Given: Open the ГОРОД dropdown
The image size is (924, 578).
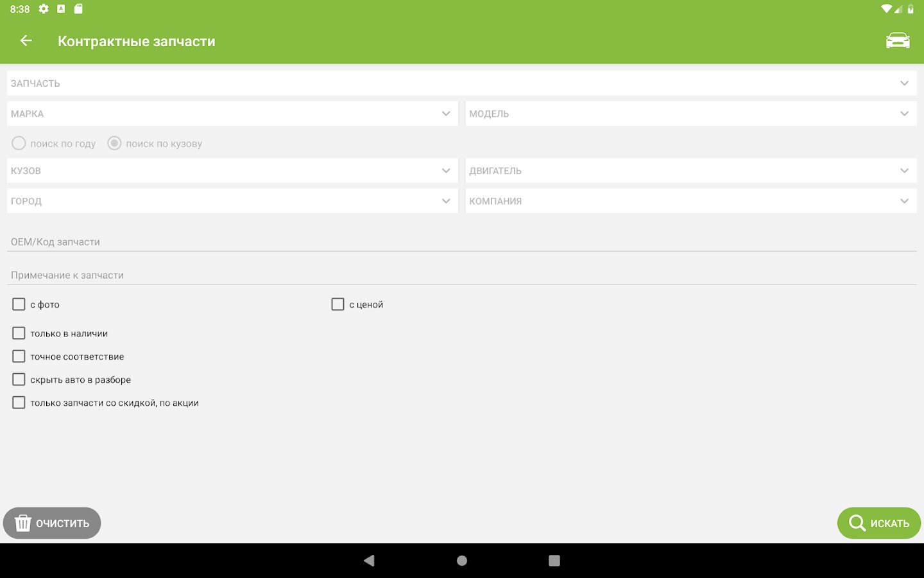Looking at the screenshot, I should click(232, 201).
